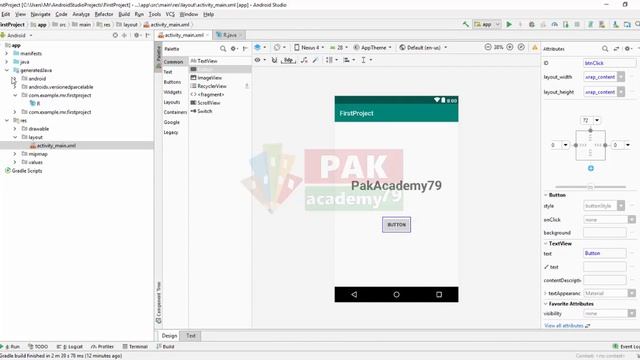The width and height of the screenshot is (640, 360).
Task: Toggle all-attributes arrows icon in Attributes header
Action: pos(616,49)
